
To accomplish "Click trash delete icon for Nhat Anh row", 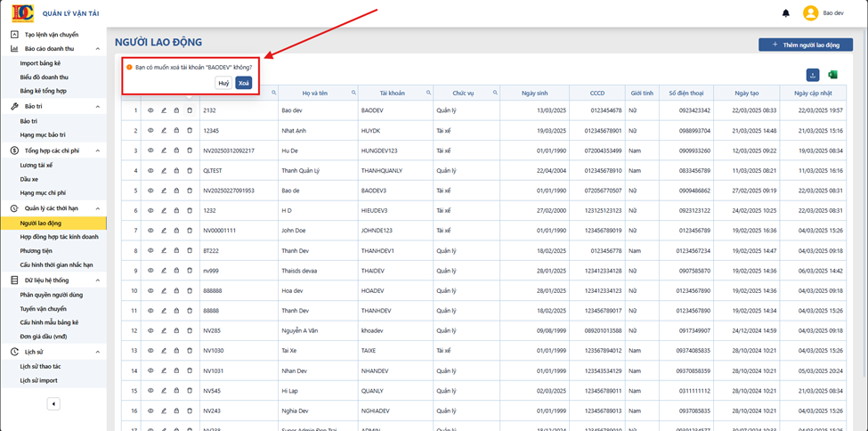I will (x=190, y=131).
